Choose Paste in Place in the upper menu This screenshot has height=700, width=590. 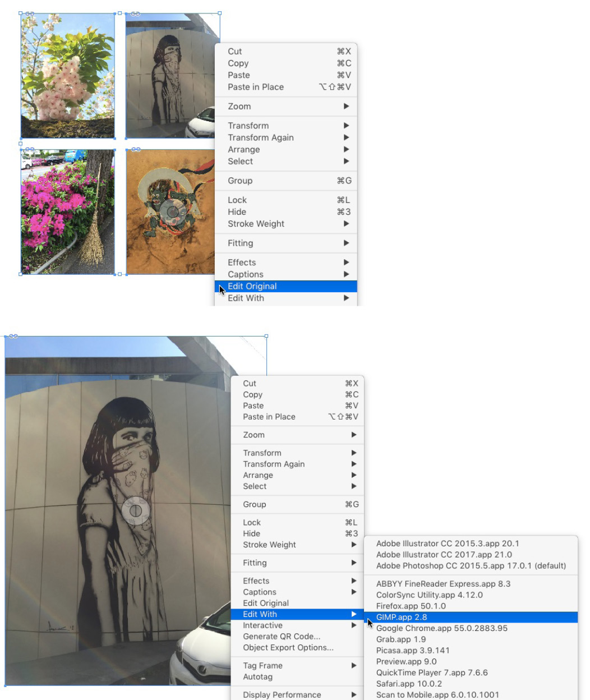(x=286, y=87)
